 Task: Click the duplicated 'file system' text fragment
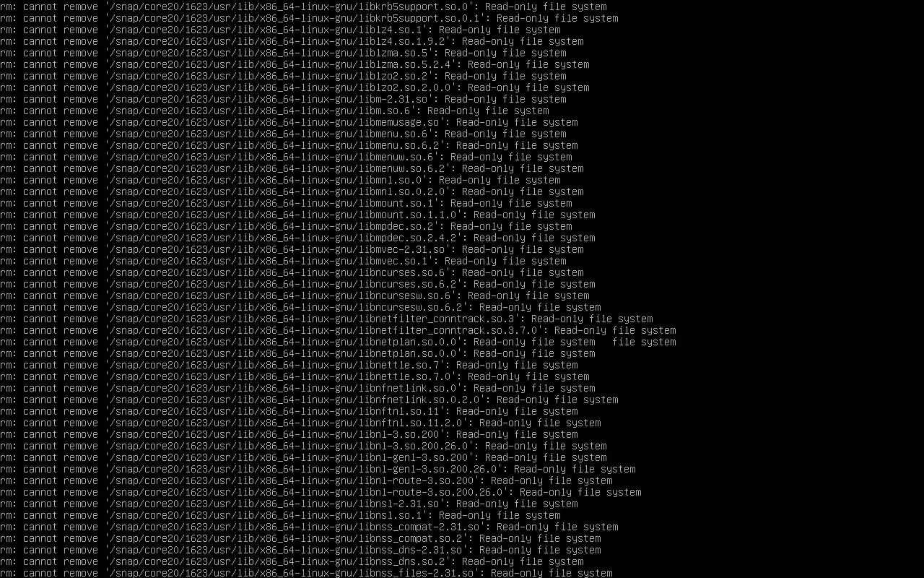pyautogui.click(x=644, y=342)
